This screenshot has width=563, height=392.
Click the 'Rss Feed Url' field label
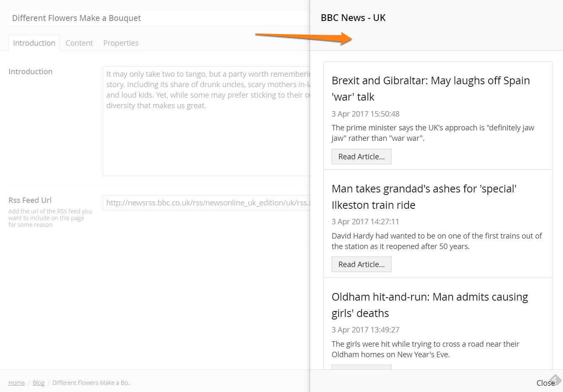click(30, 200)
